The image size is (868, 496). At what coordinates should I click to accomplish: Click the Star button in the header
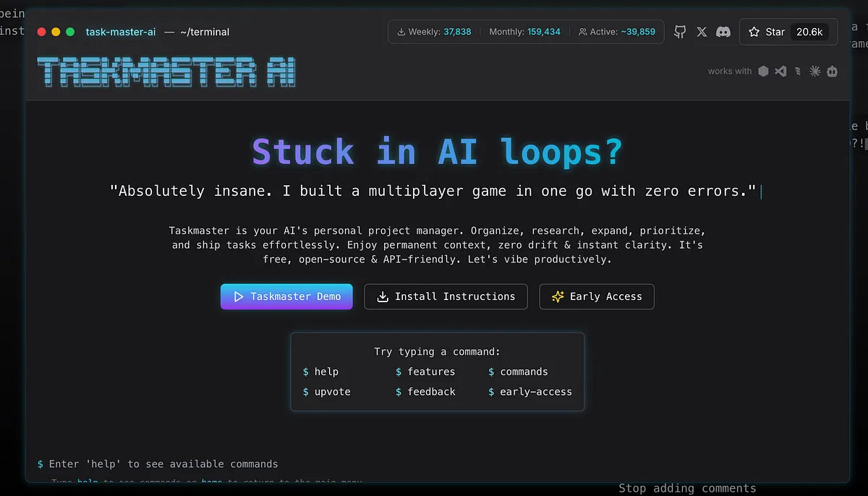tap(765, 32)
